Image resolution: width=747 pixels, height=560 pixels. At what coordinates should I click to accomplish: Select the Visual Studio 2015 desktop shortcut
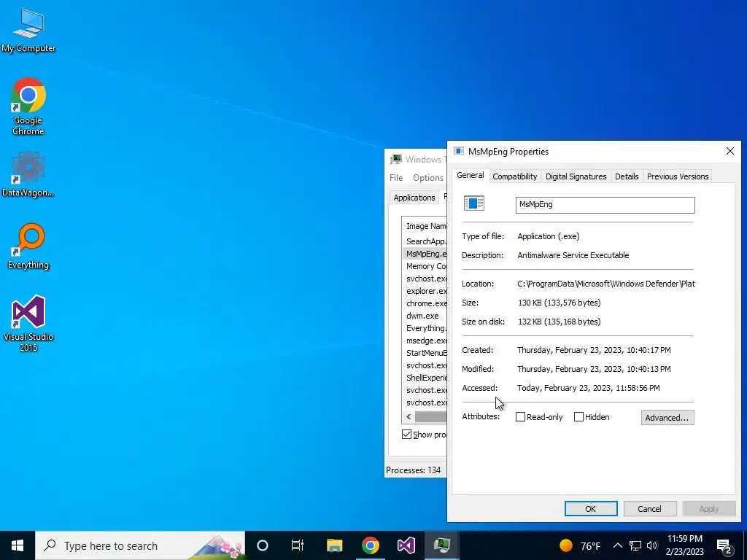28,323
